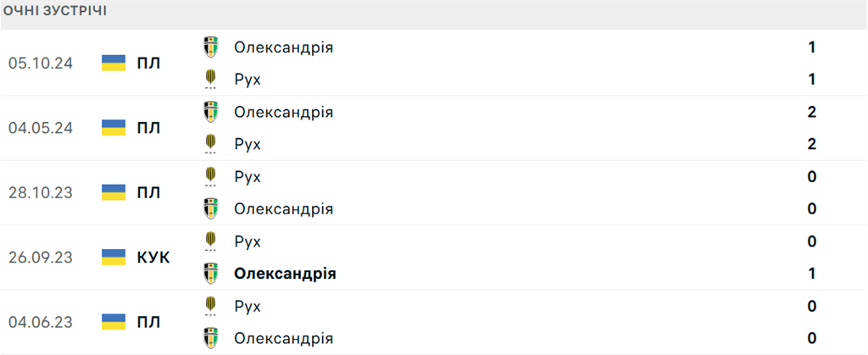Click Олександрія score 1 in 26.09.23 match
This screenshot has height=355, width=868.
pos(811,274)
